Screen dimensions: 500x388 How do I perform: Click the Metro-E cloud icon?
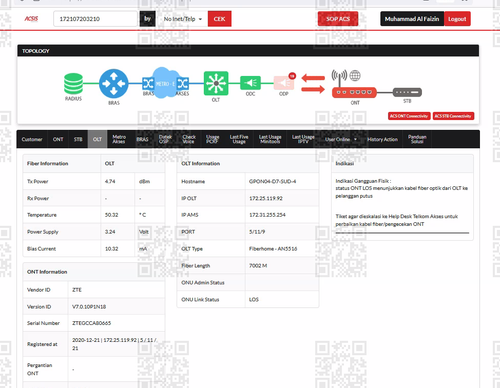165,83
